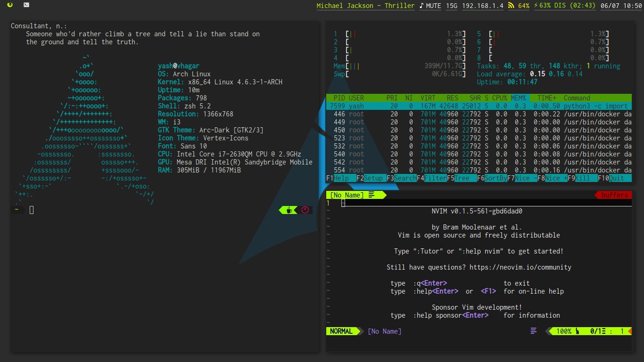Screen dimensions: 644x362
Task: Click the RAM: 305MiB / 11967MiB line
Action: point(199,170)
